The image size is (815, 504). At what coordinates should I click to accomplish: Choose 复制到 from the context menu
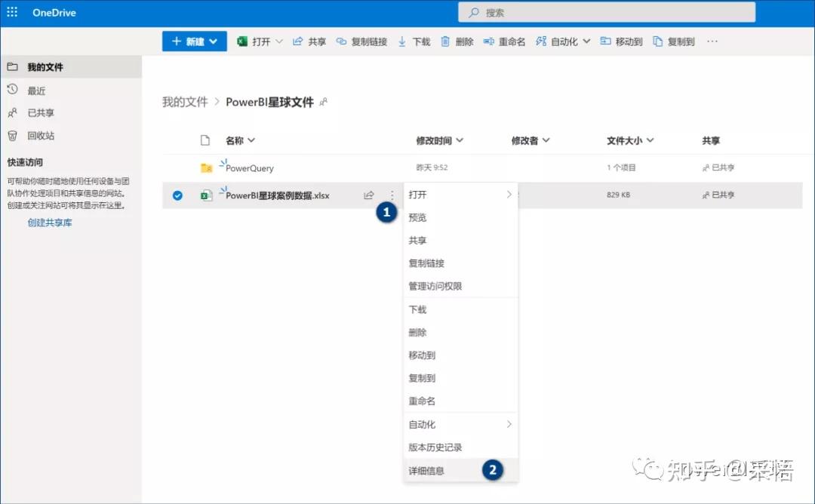461,378
